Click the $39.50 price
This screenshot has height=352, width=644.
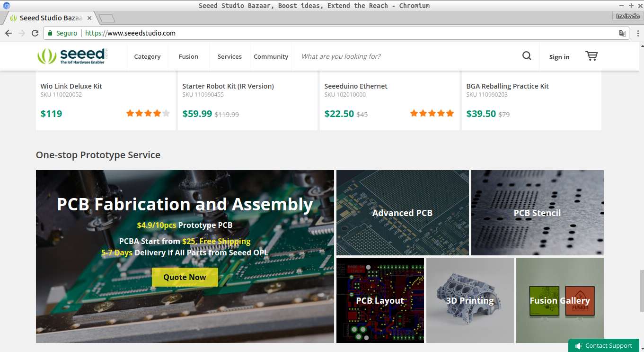[481, 114]
